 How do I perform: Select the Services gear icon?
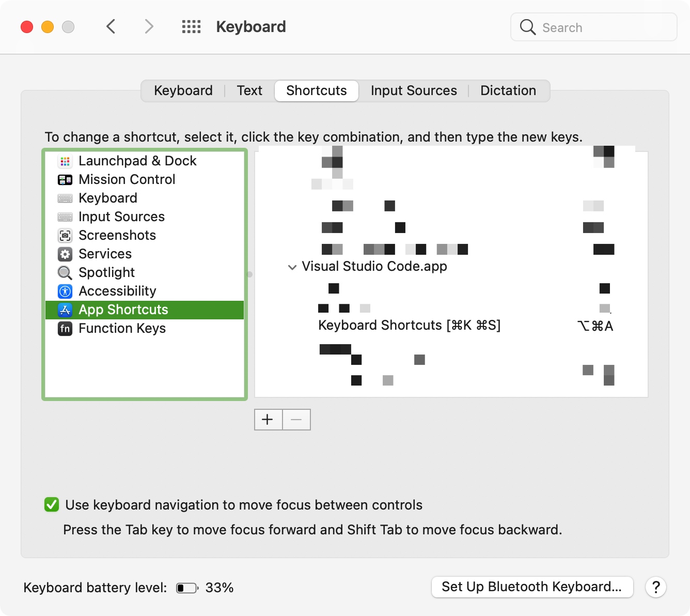[x=65, y=254]
